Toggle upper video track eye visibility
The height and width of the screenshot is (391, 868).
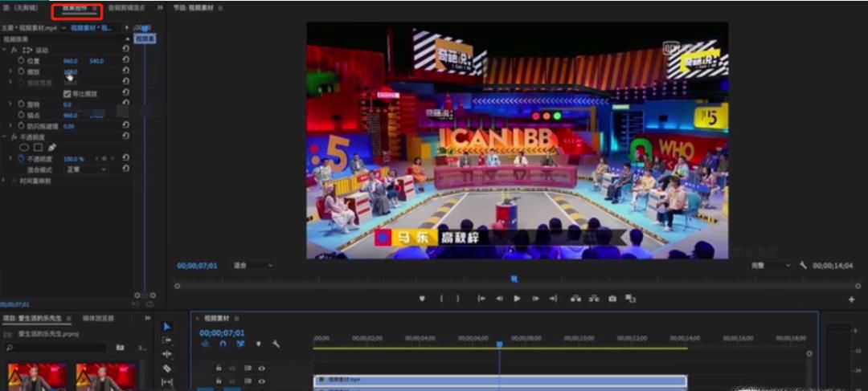[x=261, y=369]
